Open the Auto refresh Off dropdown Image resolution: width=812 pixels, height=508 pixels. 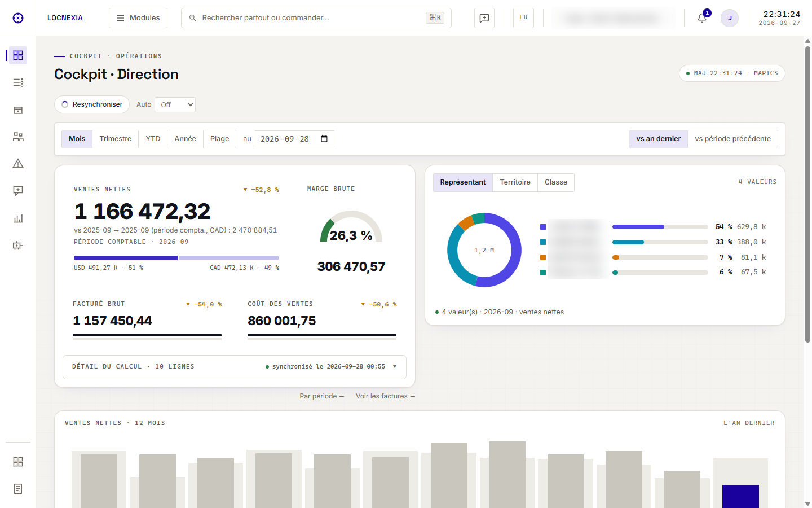[x=175, y=104]
